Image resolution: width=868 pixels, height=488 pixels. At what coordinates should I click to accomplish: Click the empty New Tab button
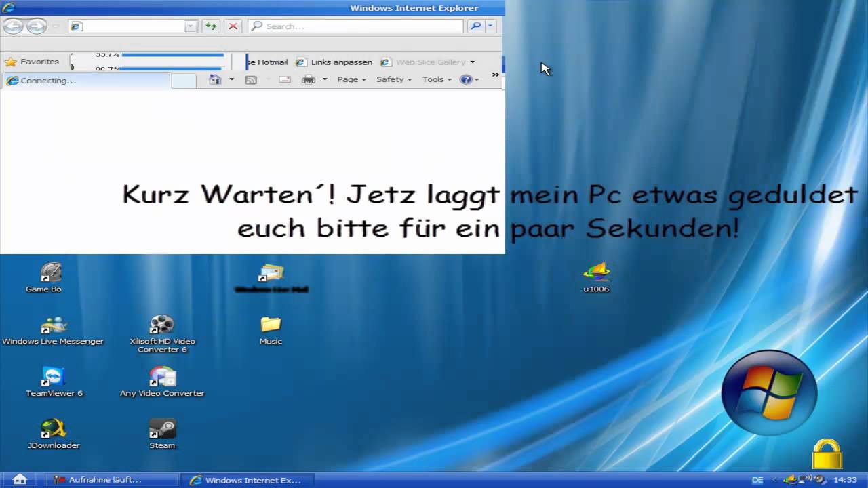(184, 81)
